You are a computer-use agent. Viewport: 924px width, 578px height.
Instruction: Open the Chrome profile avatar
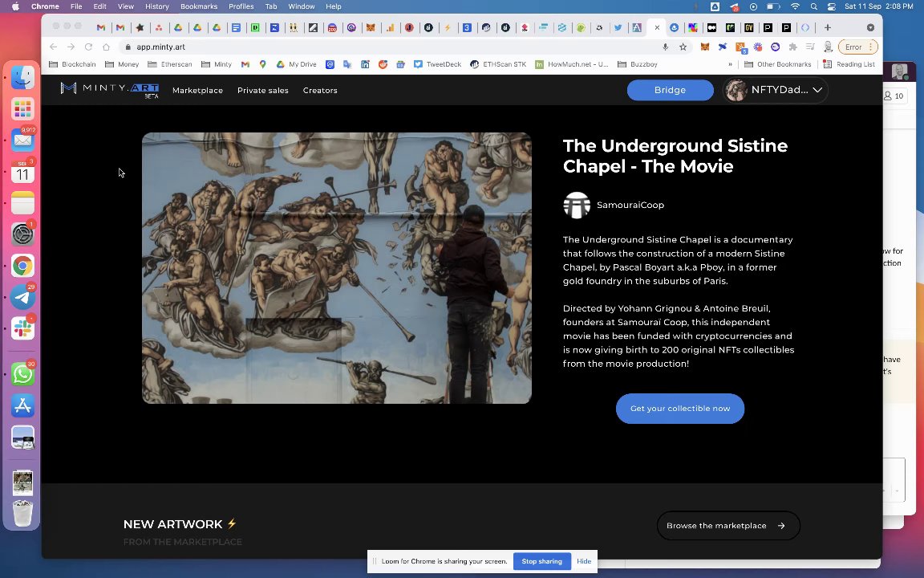[x=828, y=47]
